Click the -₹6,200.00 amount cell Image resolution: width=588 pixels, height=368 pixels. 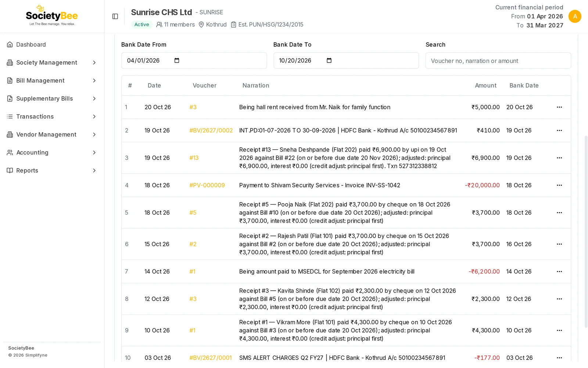tap(484, 272)
